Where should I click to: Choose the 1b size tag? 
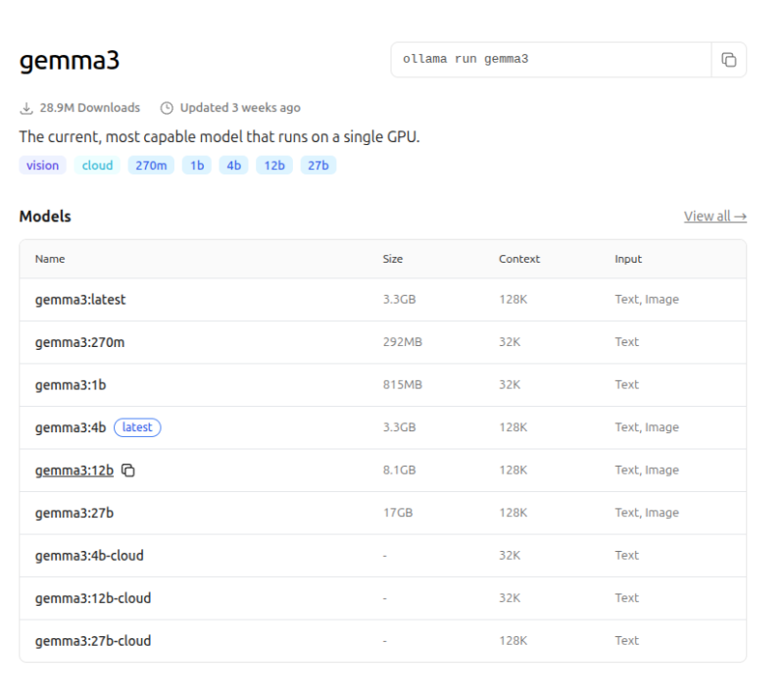pyautogui.click(x=197, y=166)
